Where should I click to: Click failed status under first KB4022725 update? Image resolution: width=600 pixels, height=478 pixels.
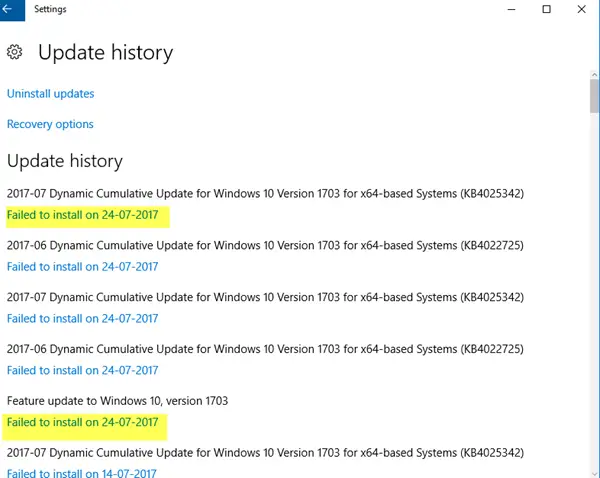tap(82, 267)
